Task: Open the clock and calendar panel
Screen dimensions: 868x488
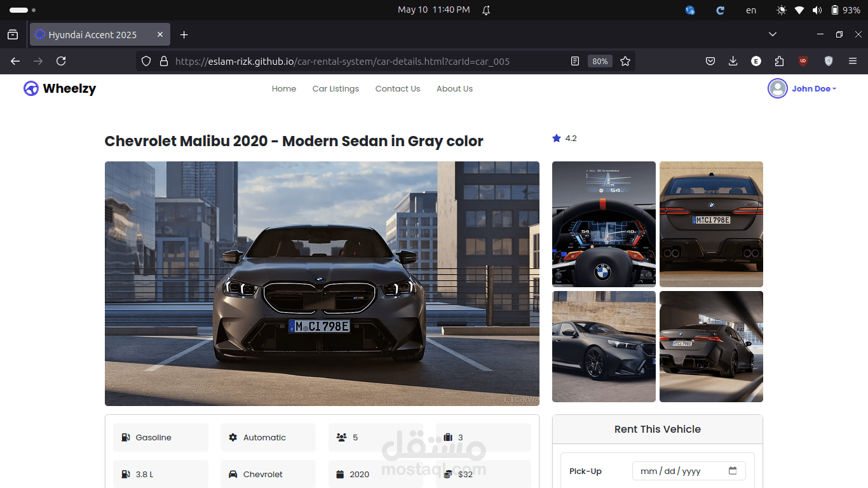Action: tap(434, 10)
